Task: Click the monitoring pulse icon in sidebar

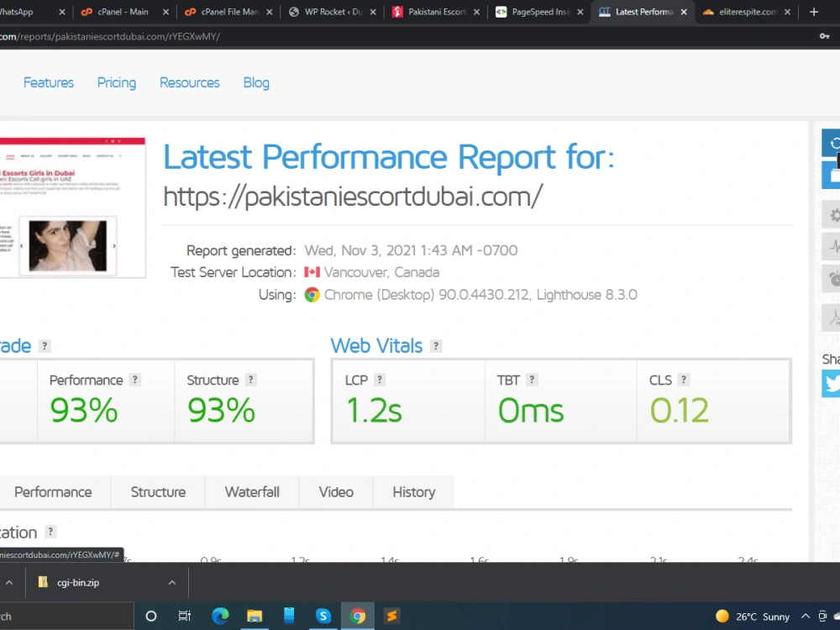Action: 832,246
